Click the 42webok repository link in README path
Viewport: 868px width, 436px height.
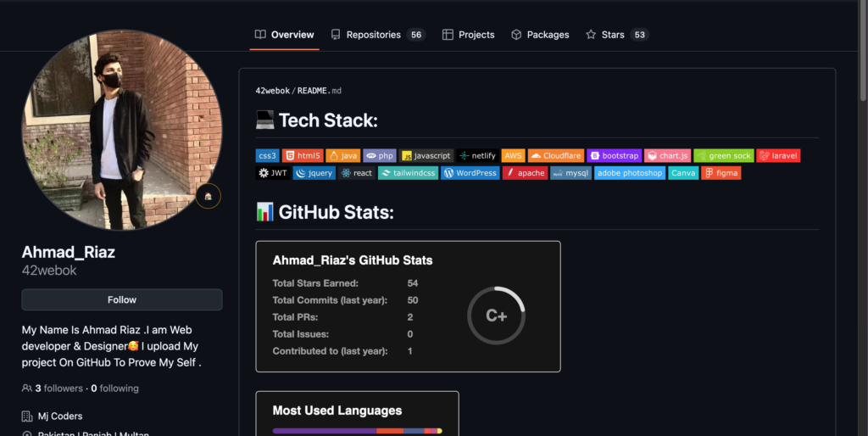(272, 91)
